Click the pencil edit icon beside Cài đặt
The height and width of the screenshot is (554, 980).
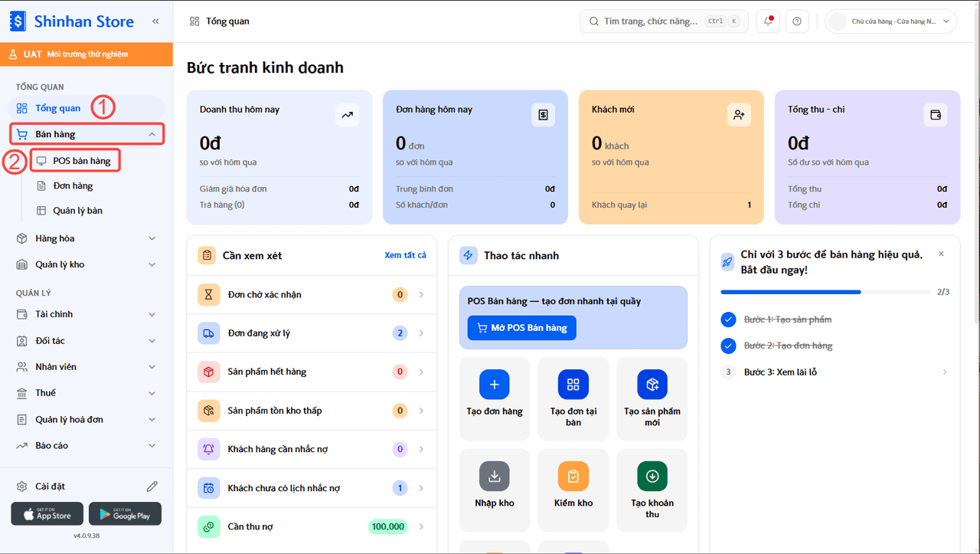pyautogui.click(x=152, y=487)
